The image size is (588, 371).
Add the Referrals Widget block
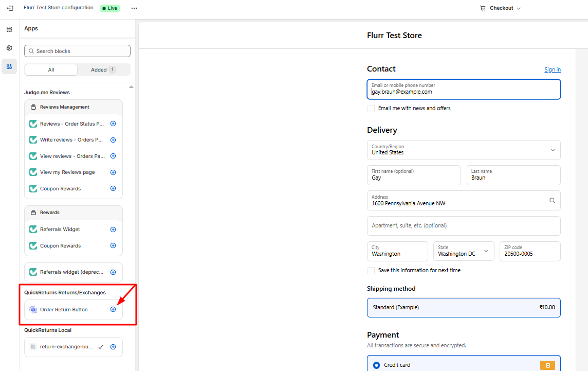113,229
